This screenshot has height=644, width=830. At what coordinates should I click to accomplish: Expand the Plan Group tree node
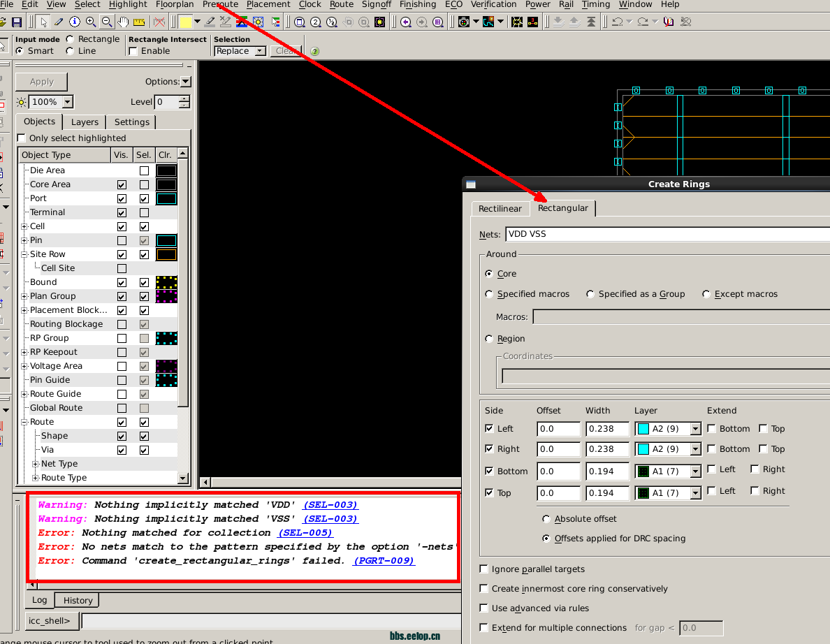24,296
